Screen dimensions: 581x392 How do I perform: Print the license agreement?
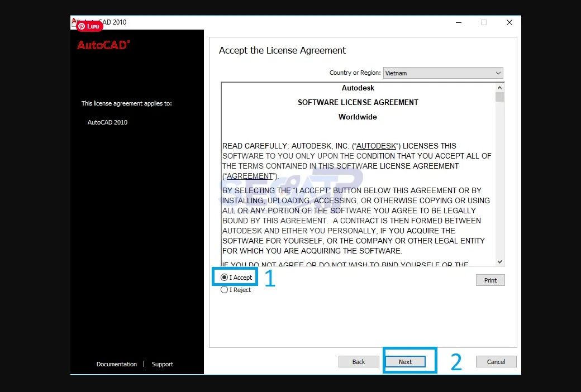(x=490, y=280)
